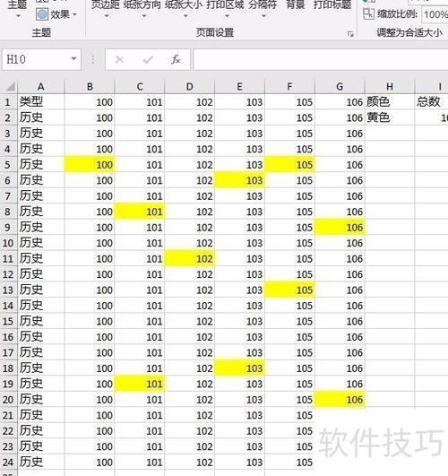Click cell I1 containing 总数
The image size is (448, 476).
click(431, 102)
